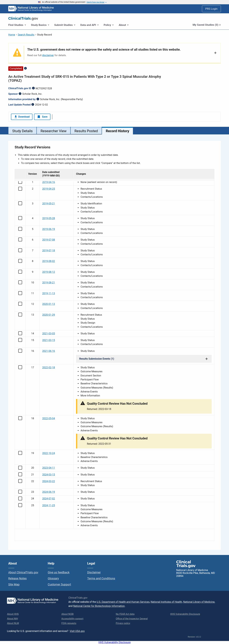Switch to the Results Posted tab

click(86, 131)
